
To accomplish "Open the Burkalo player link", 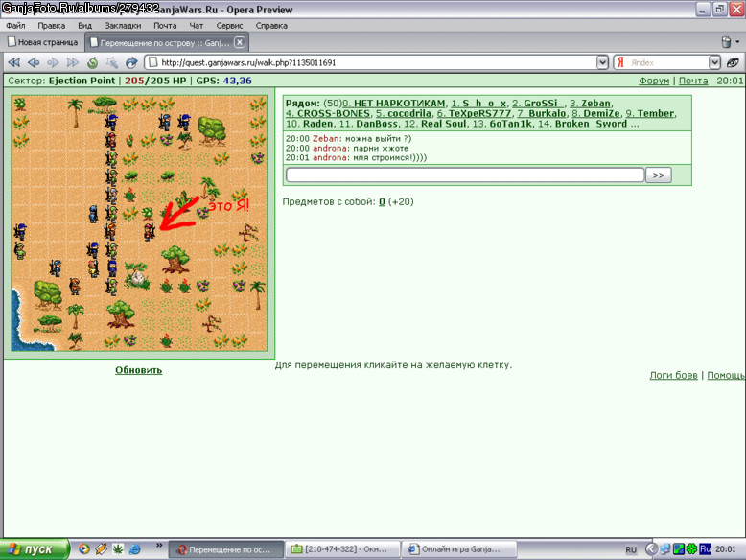I will pyautogui.click(x=542, y=114).
